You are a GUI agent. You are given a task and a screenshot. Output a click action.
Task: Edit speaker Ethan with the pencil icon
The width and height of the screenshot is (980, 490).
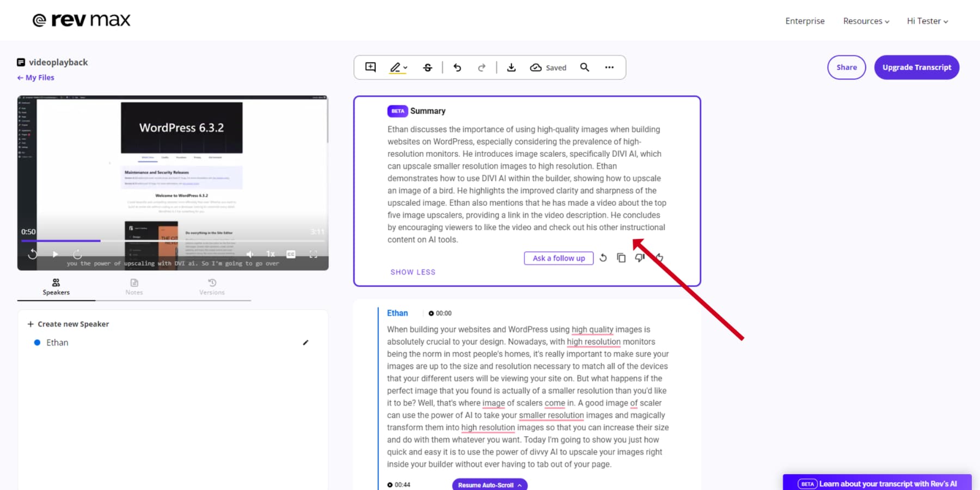pyautogui.click(x=305, y=342)
